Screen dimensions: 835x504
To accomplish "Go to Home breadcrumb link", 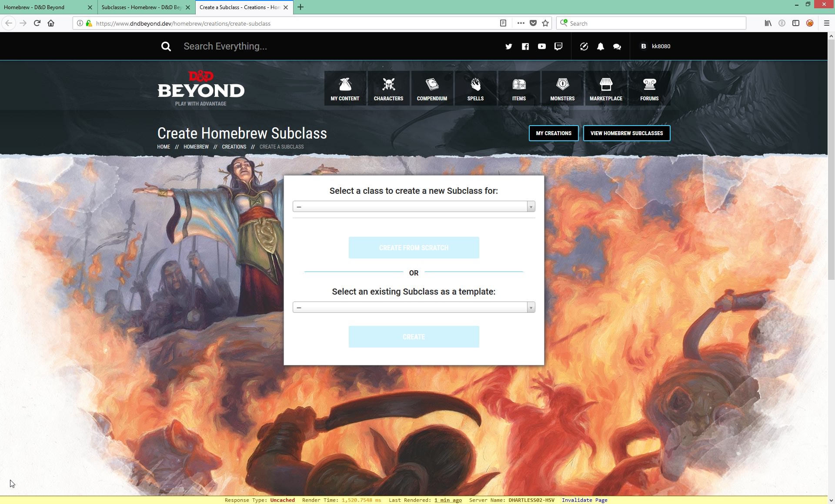I will (164, 147).
